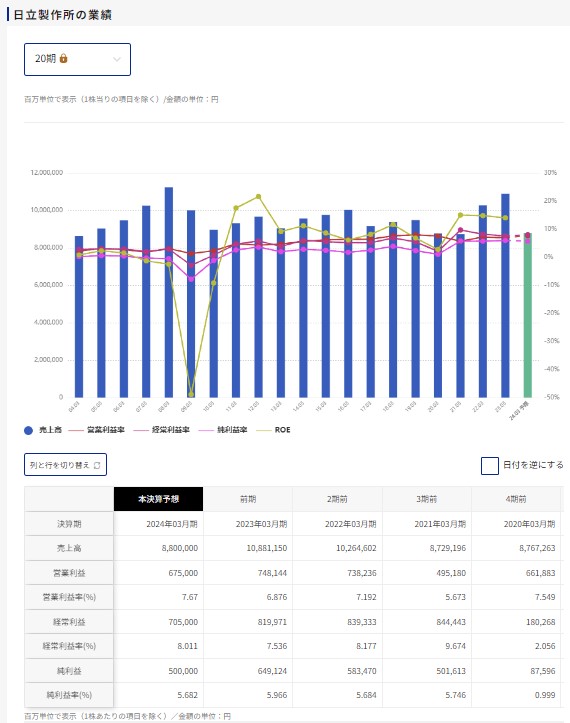Click operating profit value 675,000

183,573
